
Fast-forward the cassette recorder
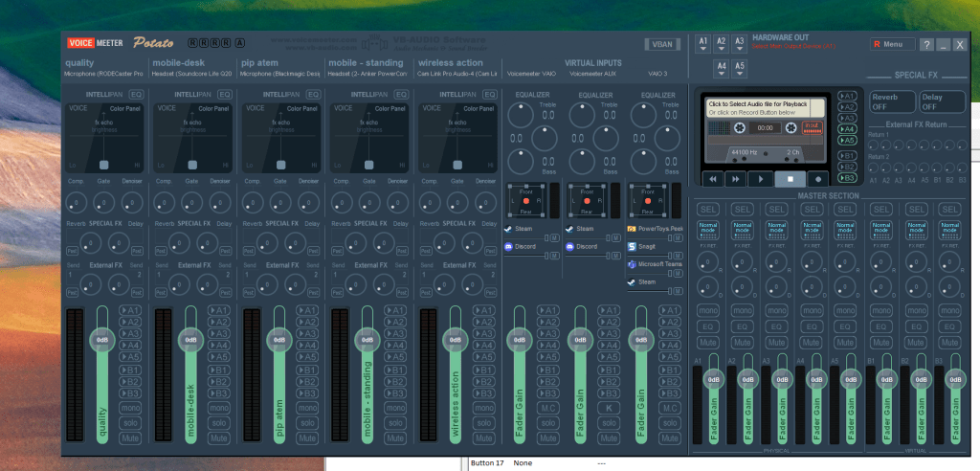tap(736, 179)
